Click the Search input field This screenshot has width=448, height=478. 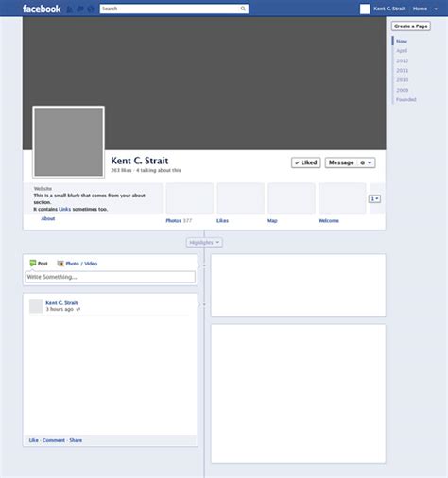click(x=174, y=9)
